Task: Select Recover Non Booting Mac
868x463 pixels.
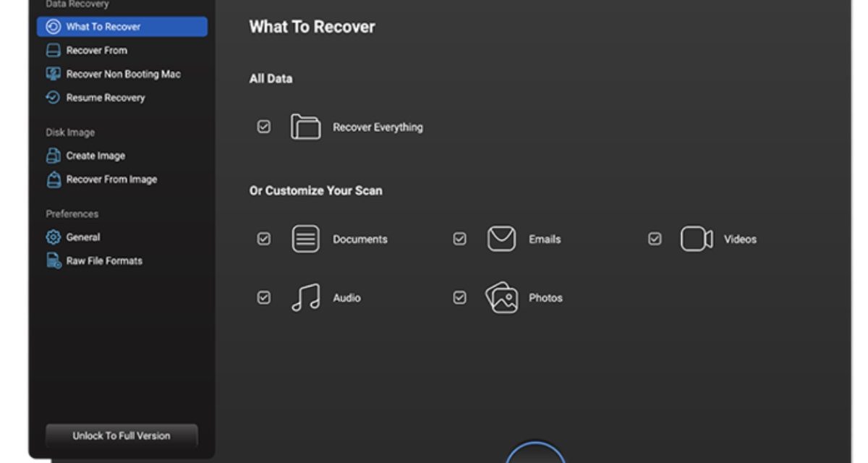Action: coord(123,74)
